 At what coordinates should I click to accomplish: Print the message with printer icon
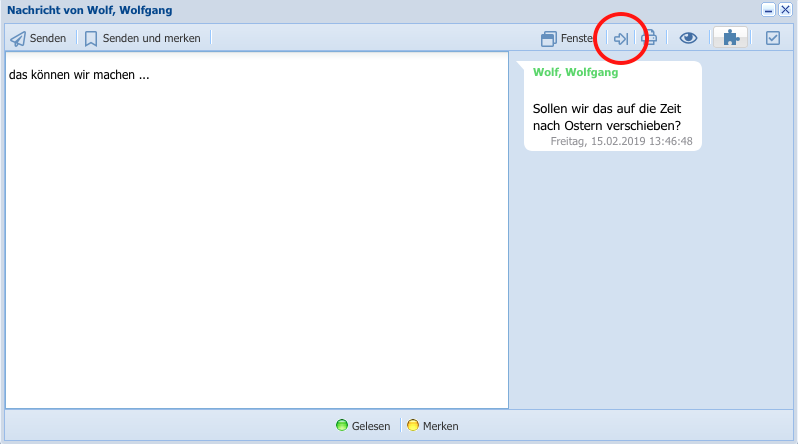[x=649, y=39]
